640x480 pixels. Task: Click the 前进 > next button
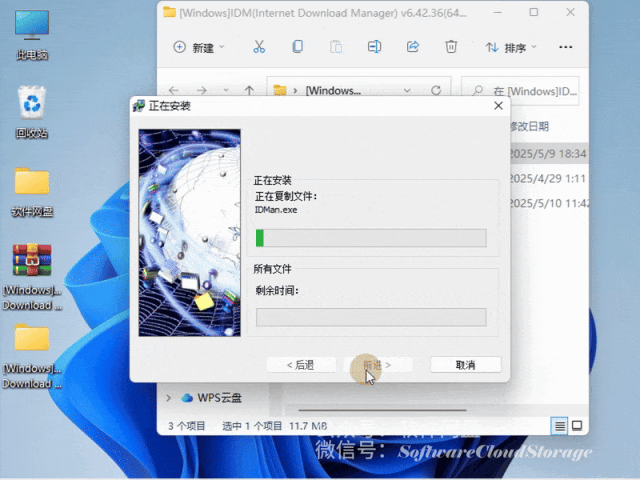tap(378, 365)
